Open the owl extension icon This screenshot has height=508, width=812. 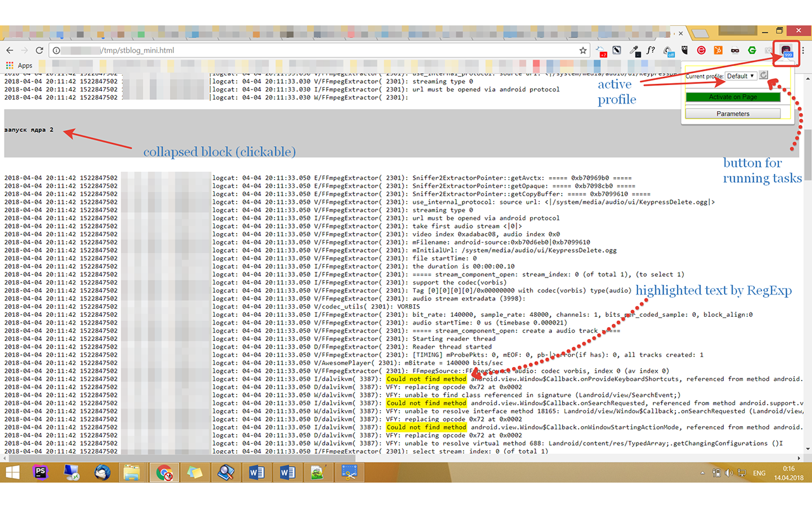click(x=685, y=50)
